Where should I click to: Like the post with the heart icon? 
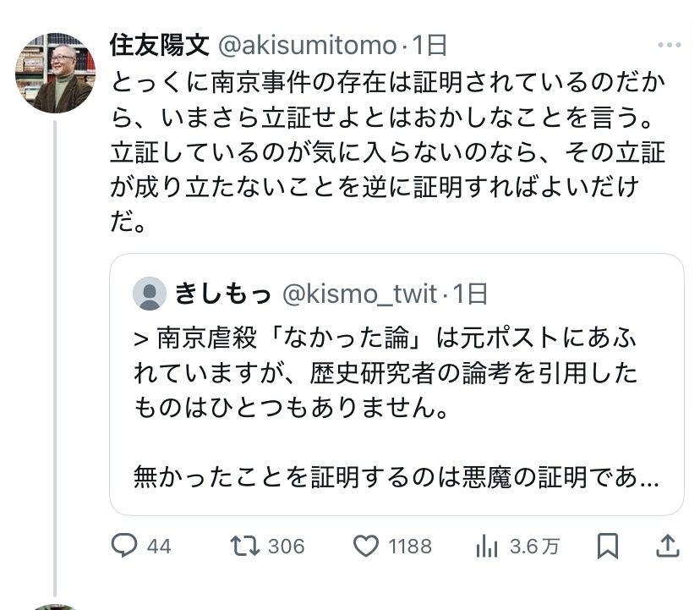click(365, 546)
